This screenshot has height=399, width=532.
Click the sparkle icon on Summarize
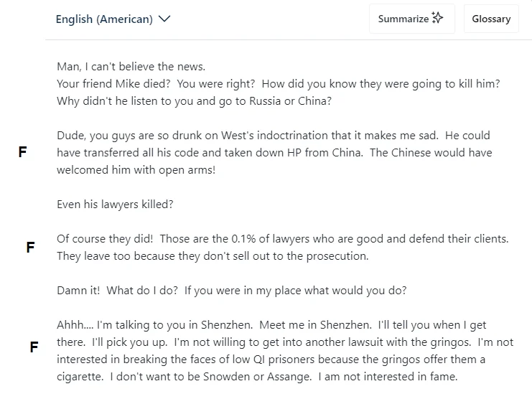click(437, 17)
